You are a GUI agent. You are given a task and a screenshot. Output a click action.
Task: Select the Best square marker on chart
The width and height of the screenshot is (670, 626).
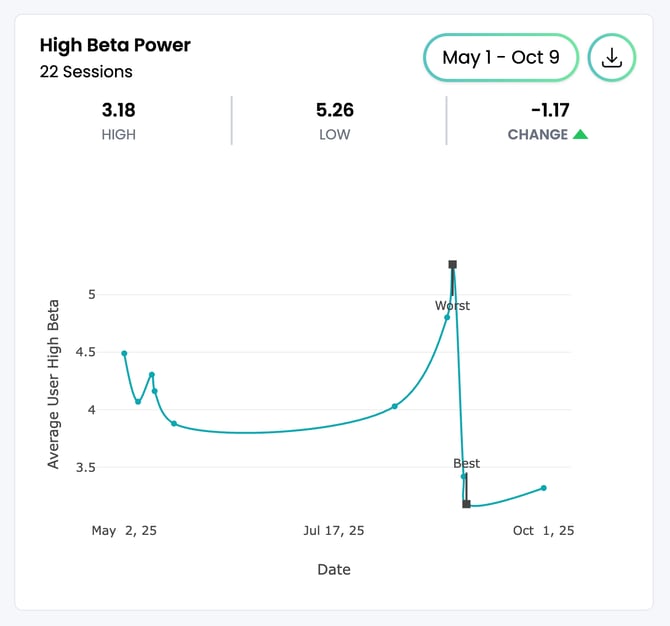(466, 504)
